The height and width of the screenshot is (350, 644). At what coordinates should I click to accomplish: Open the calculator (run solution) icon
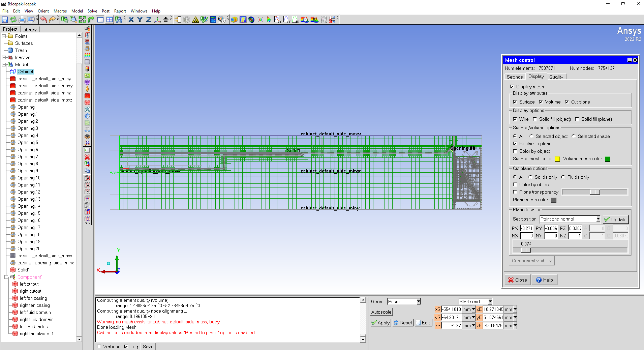[x=213, y=20]
